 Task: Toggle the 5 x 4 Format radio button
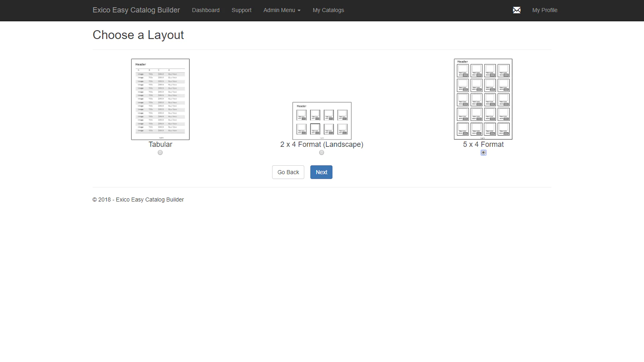[483, 152]
